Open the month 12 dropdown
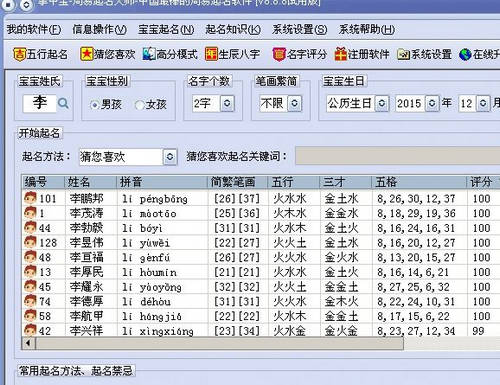Image resolution: width=500 pixels, height=385 pixels. coord(483,103)
